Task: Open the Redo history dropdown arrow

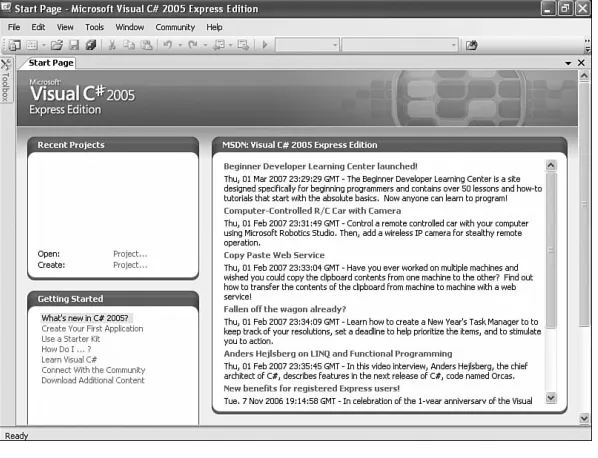Action: pos(205,45)
